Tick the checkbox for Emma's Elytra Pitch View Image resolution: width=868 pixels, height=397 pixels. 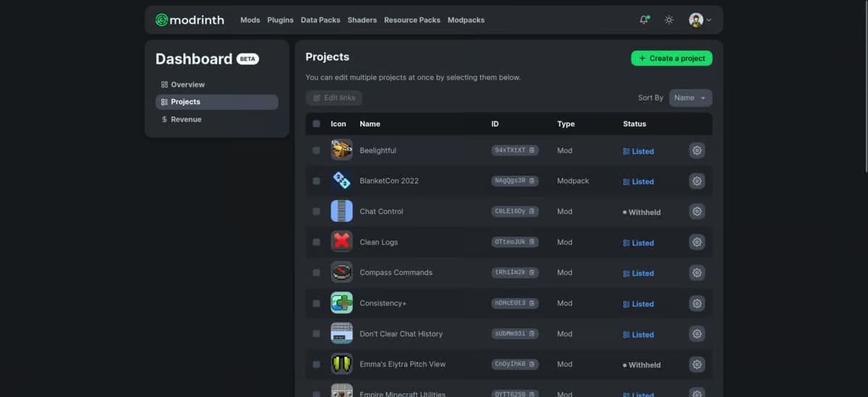tap(316, 364)
